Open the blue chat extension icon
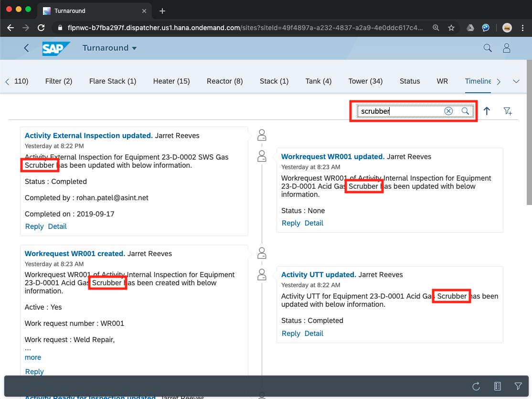This screenshot has height=399, width=532. pos(486,28)
